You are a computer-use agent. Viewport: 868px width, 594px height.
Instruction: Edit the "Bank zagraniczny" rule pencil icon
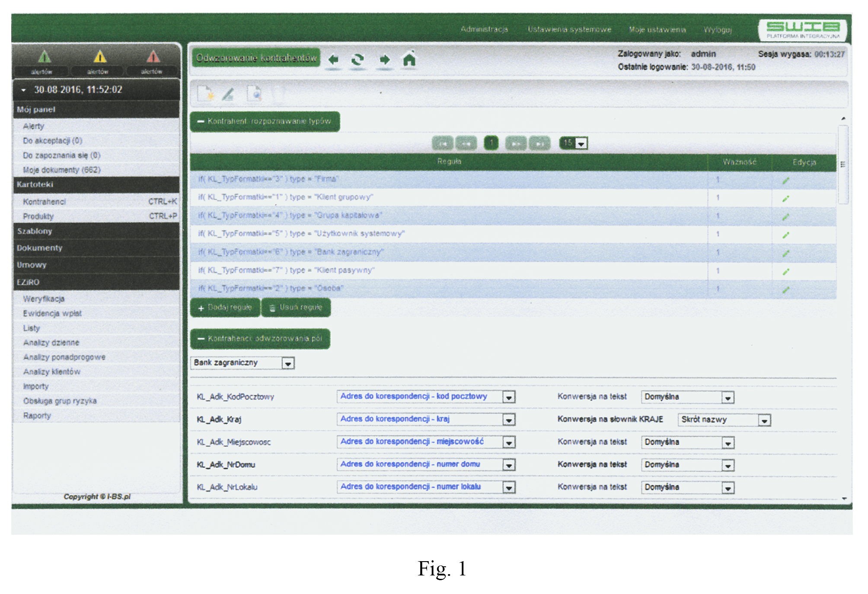(785, 253)
